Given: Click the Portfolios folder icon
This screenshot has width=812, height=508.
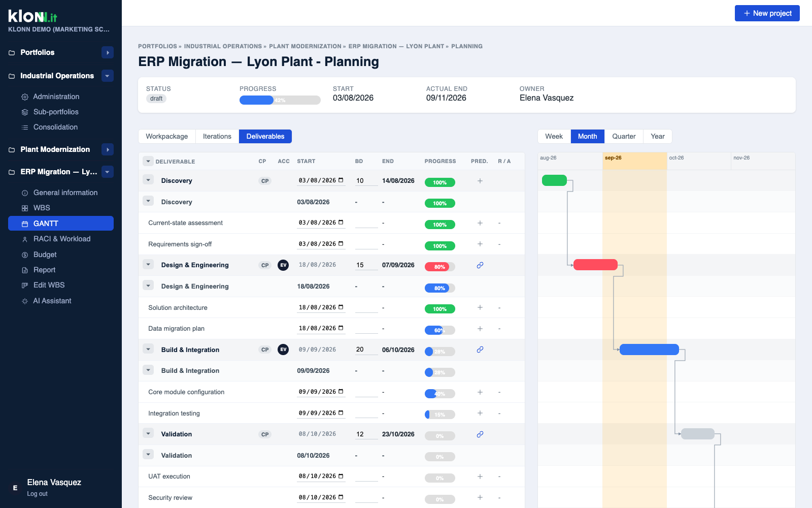Looking at the screenshot, I should 12,53.
